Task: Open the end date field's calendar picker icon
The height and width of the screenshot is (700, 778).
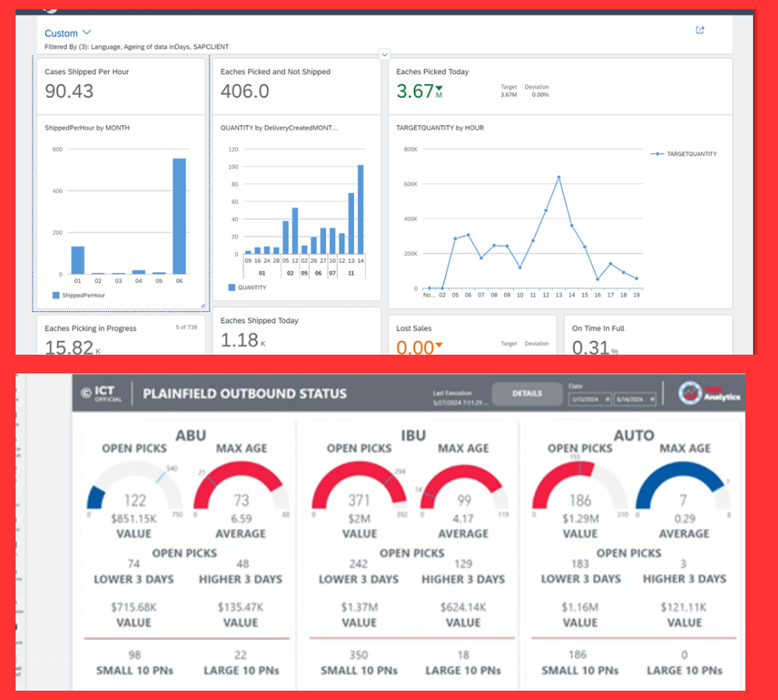Action: 650,400
